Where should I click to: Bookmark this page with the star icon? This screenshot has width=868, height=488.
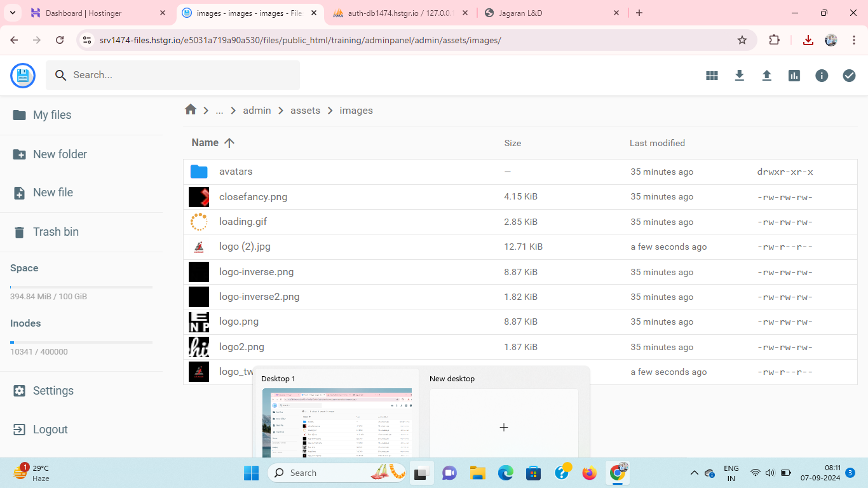coord(742,40)
